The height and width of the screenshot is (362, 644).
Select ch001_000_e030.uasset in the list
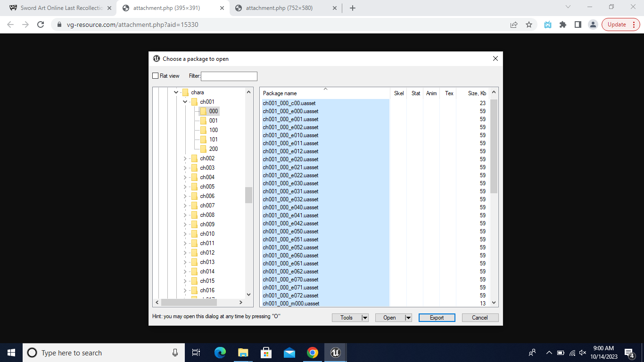tap(325, 183)
